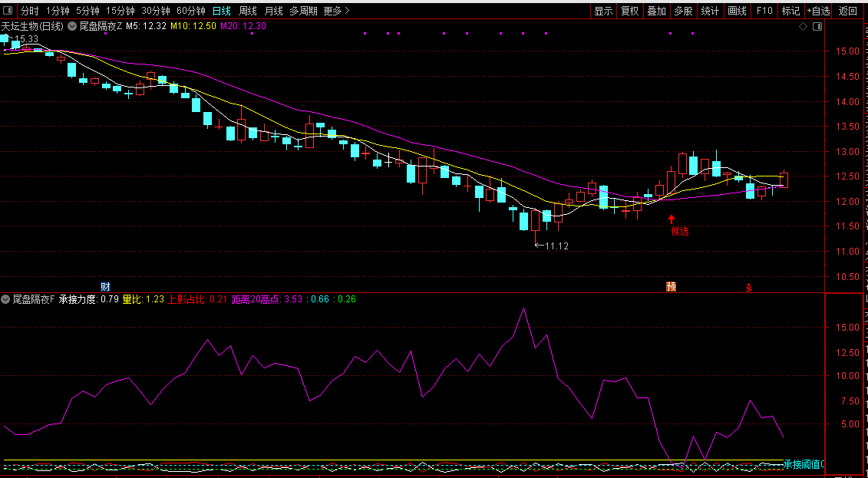868x478 pixels.
Task: Click the 承接力度: 0.79 value
Action: tap(88, 299)
